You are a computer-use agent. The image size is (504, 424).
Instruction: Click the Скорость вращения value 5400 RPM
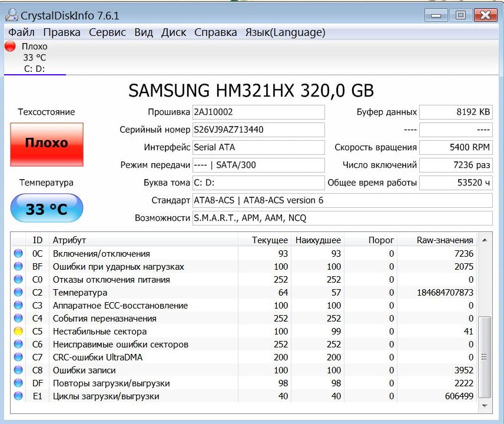(x=456, y=148)
